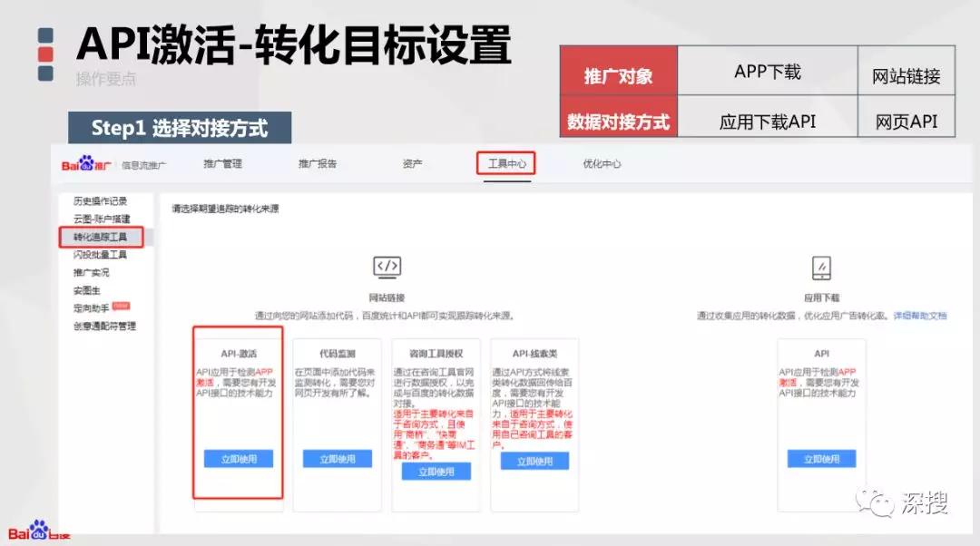
Task: Switch to the 资产 tab
Action: [413, 163]
